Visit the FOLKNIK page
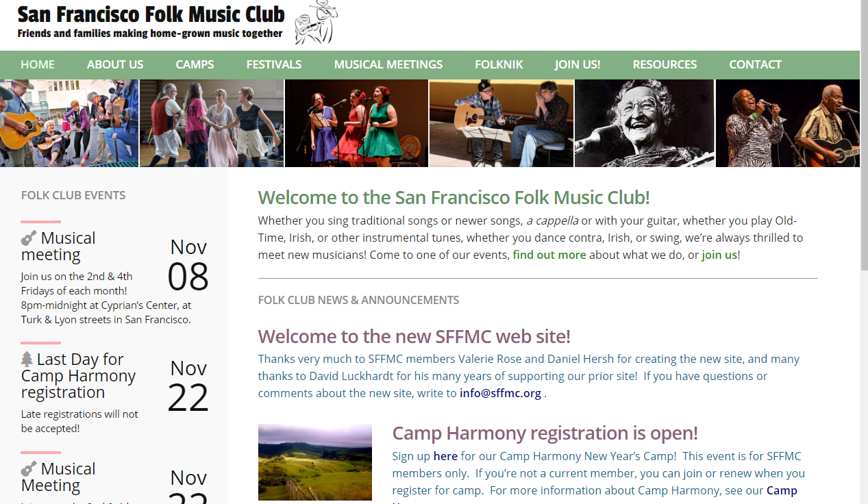This screenshot has width=868, height=504. tap(499, 64)
